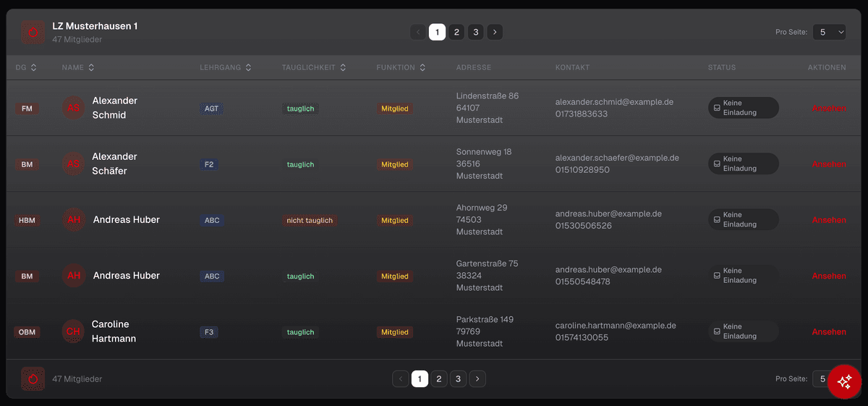868x406 pixels.
Task: Click nicht tauglich badge for Andreas Huber
Action: (310, 220)
